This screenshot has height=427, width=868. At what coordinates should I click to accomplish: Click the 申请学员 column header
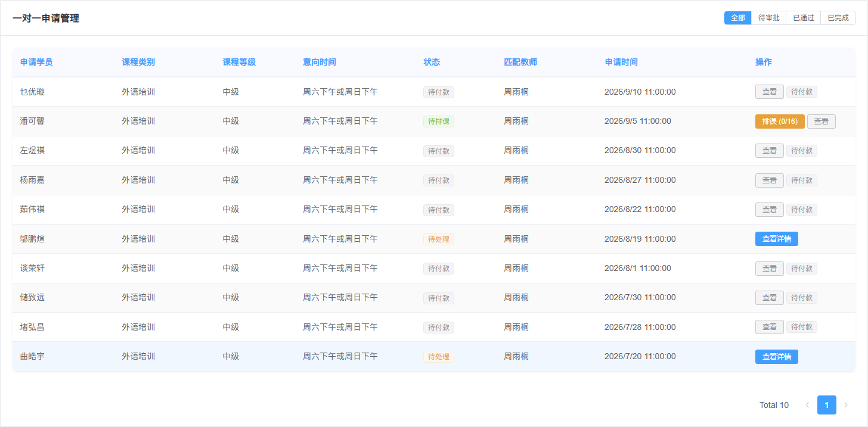[x=36, y=62]
